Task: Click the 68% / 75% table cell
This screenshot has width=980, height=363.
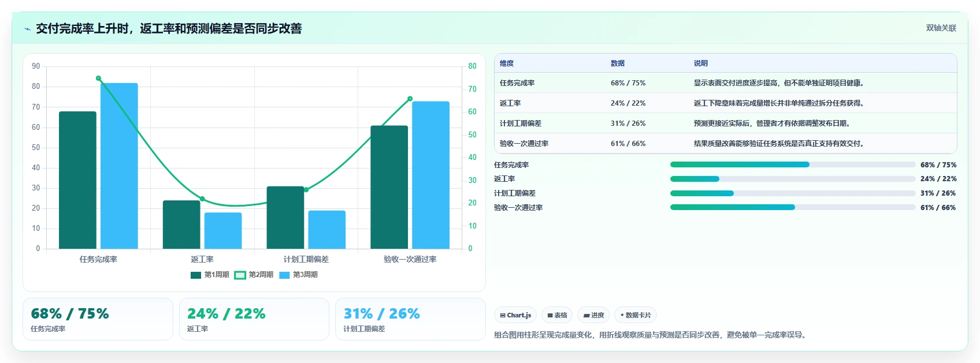Action: point(628,83)
